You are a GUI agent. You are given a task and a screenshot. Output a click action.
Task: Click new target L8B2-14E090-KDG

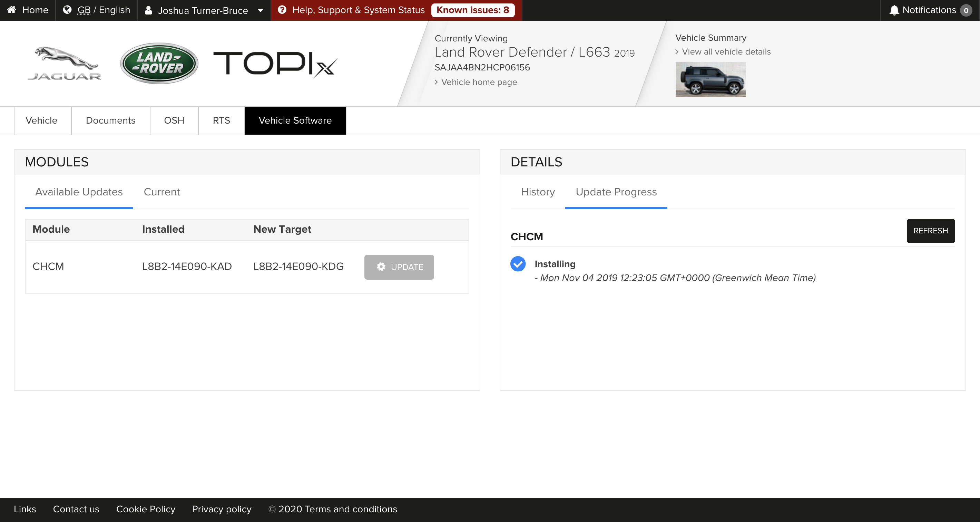(298, 267)
